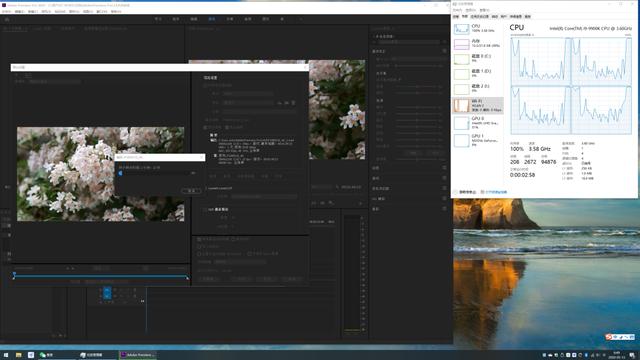Open the preset dropdown in export settings
This screenshot has height=360, width=640.
249,102
